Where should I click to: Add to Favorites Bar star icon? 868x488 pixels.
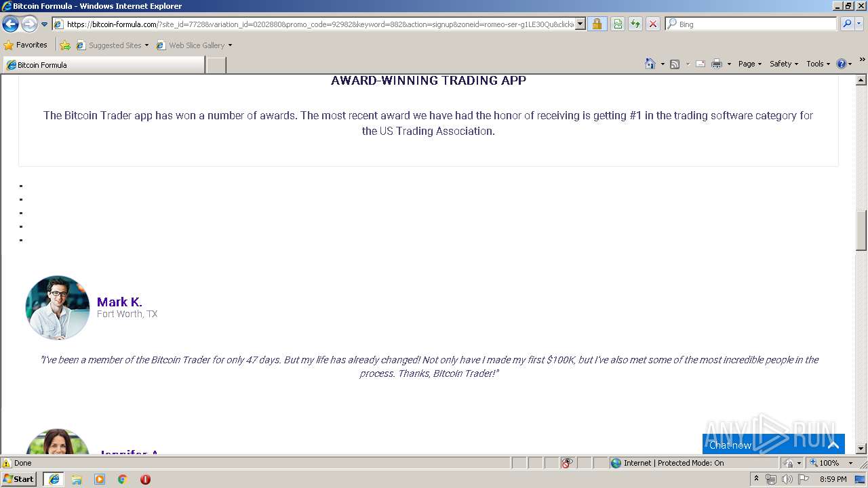tap(65, 45)
